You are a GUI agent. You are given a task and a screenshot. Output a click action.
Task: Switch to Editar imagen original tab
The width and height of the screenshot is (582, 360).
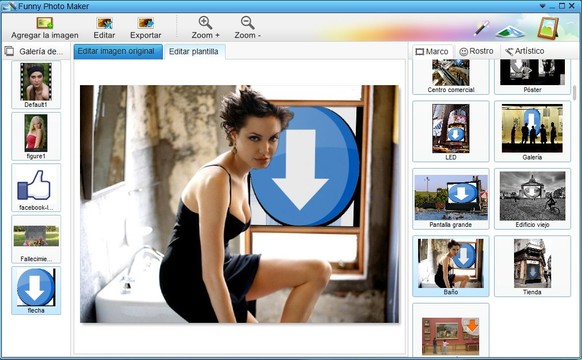118,51
